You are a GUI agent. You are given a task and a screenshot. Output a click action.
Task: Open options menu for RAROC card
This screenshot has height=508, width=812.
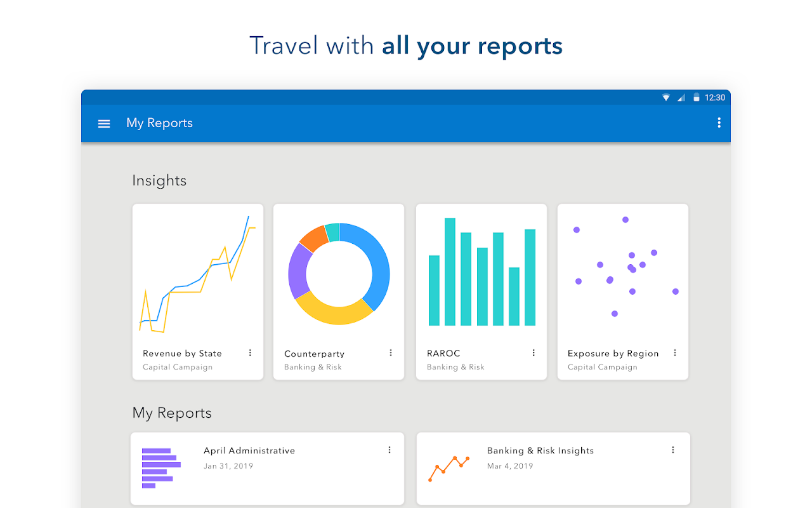pyautogui.click(x=534, y=353)
